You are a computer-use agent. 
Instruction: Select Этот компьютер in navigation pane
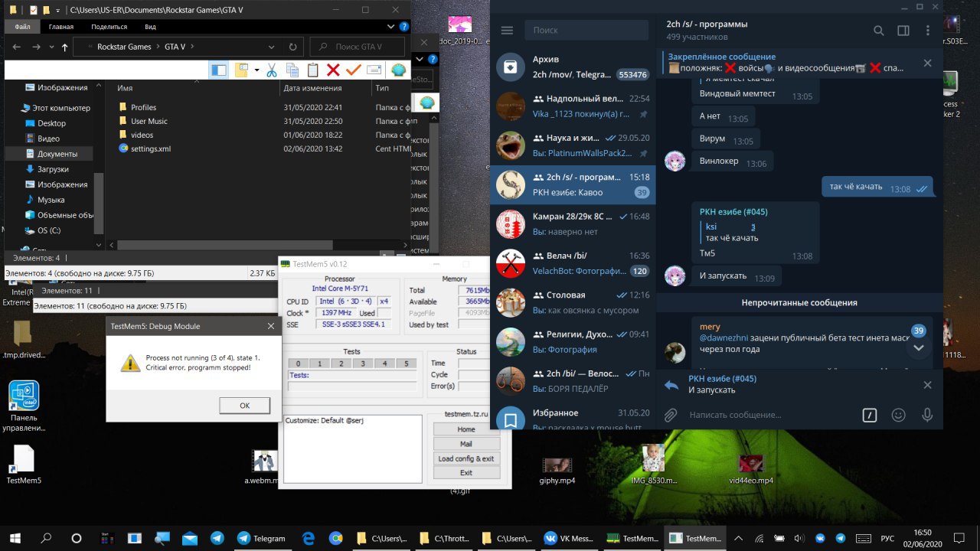pos(60,108)
